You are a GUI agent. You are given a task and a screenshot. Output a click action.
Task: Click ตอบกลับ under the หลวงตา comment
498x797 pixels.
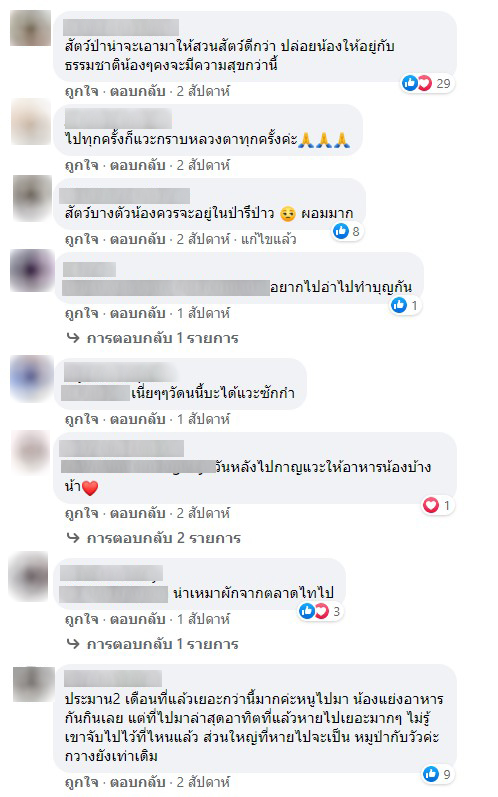[138, 166]
